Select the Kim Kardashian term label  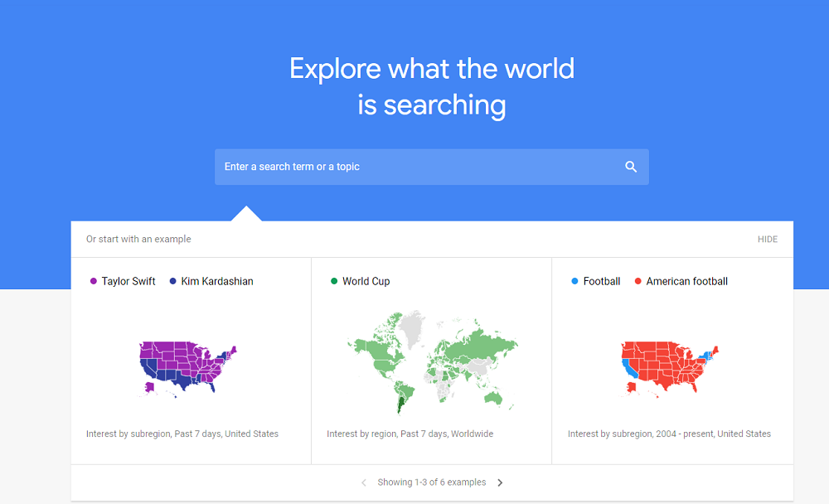coord(217,281)
